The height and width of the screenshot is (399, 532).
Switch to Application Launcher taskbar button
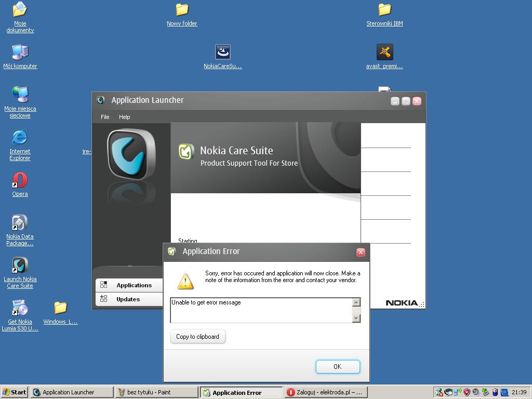tap(72, 392)
